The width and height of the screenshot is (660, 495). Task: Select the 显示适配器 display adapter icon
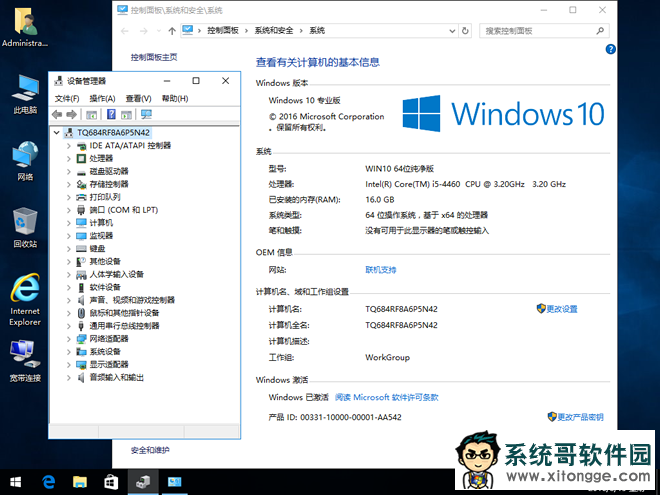pyautogui.click(x=81, y=365)
